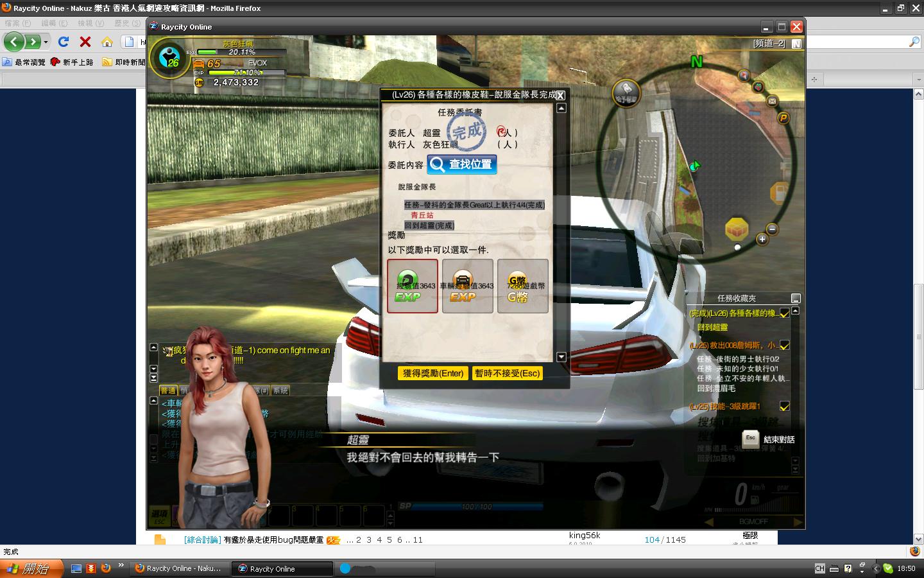The height and width of the screenshot is (578, 924).
Task: Click chat log scroll up arrow
Action: [x=153, y=401]
